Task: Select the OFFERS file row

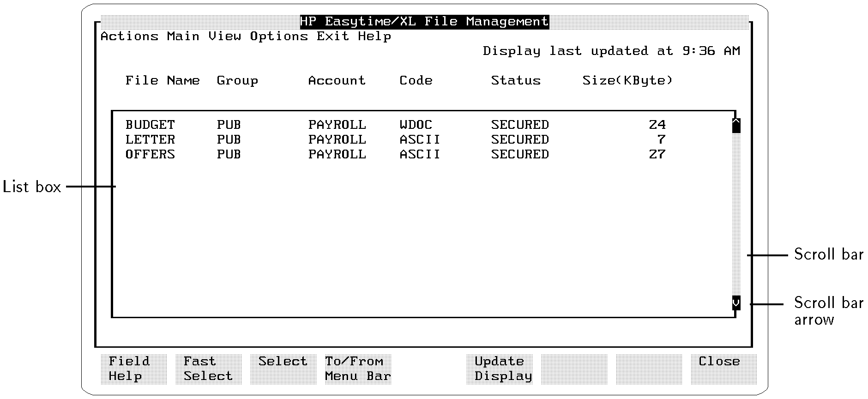Action: (150, 155)
